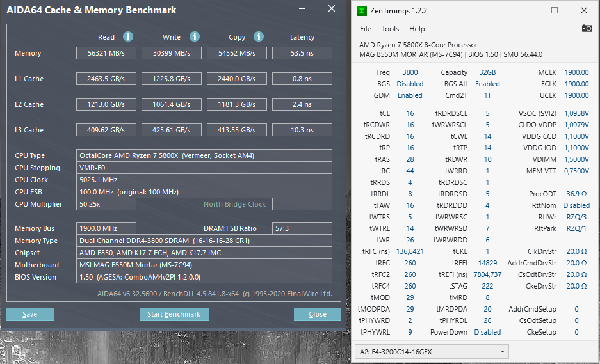Click the AMD Ryzen 7 5800X 8-Core Processor header
The height and width of the screenshot is (364, 600).
[418, 45]
